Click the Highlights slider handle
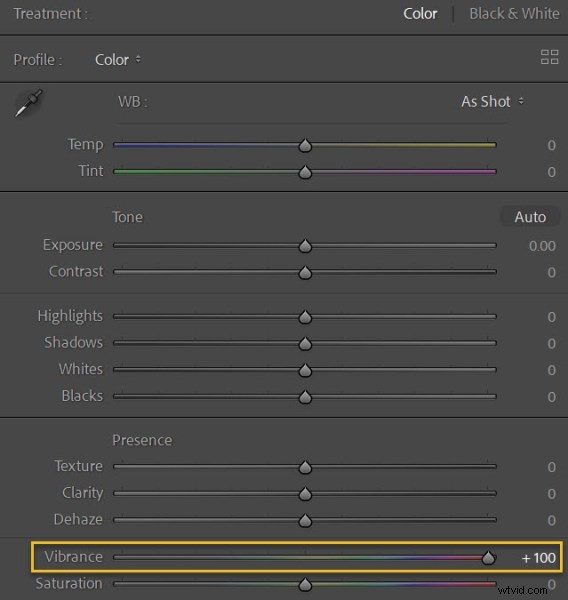The width and height of the screenshot is (568, 600). click(x=305, y=317)
